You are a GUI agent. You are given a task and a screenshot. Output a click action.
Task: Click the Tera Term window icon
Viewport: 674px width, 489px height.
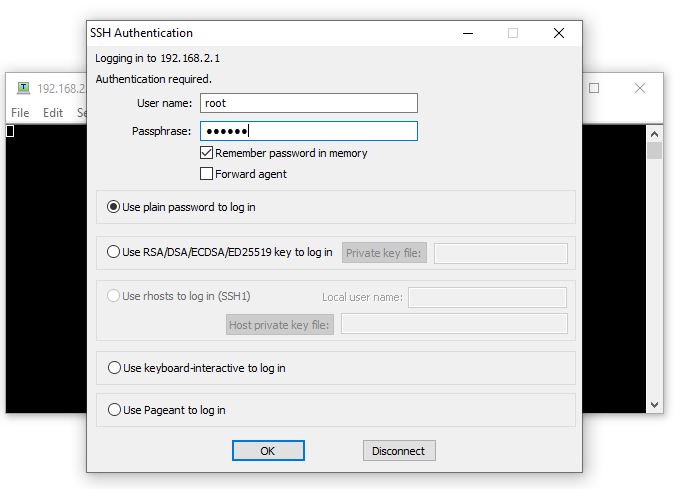click(24, 88)
